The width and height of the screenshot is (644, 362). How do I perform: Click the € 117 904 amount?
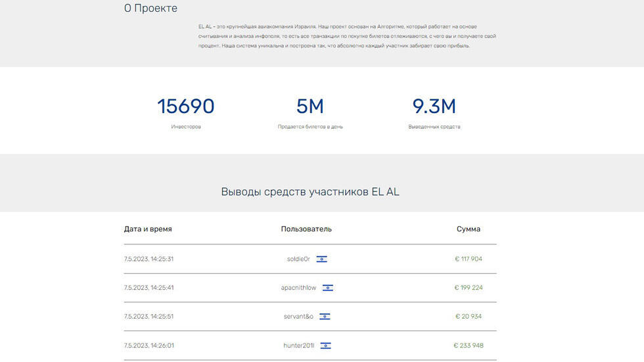[469, 259]
